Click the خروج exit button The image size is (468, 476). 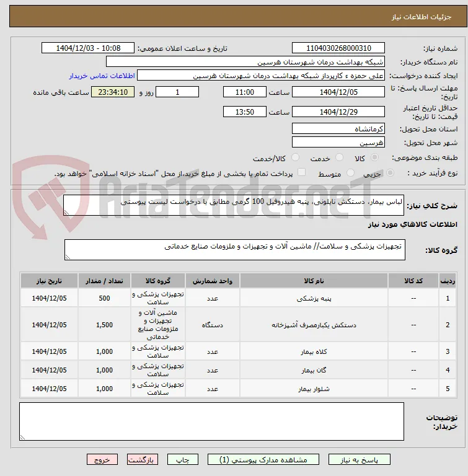coord(102,460)
